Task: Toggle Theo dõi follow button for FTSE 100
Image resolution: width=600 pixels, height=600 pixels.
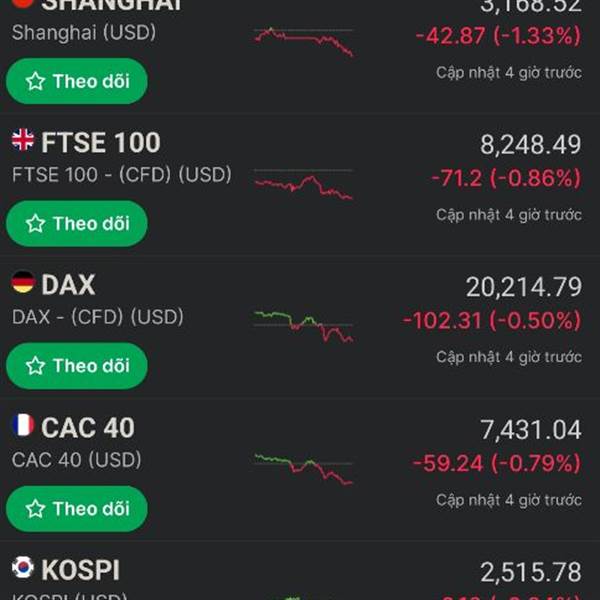Action: [77, 223]
